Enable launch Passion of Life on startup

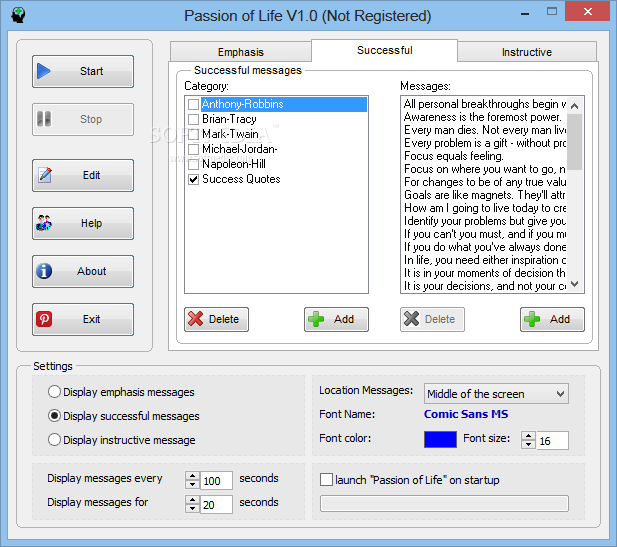(326, 480)
